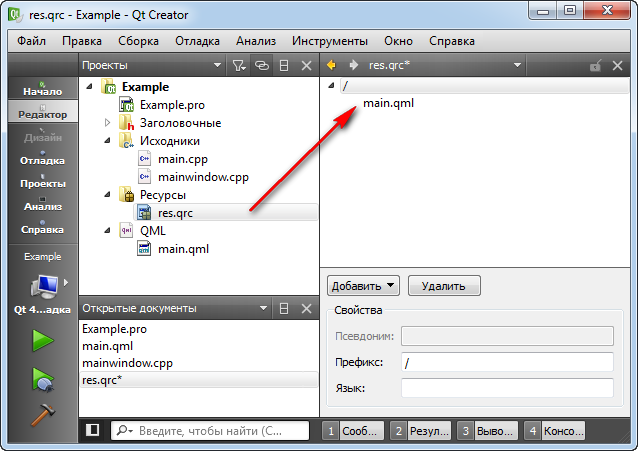Open output pane 4 Консо...
The height and width of the screenshot is (451, 638).
[x=554, y=430]
